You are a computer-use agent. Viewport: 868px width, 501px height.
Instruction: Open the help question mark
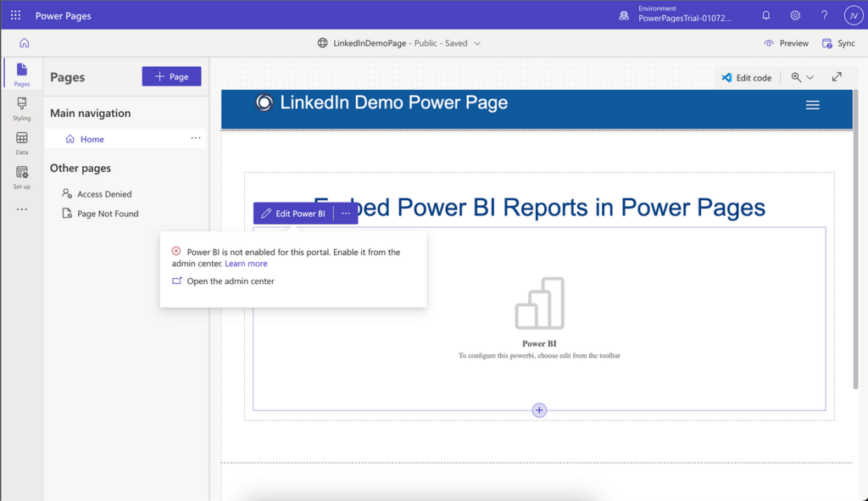point(824,15)
